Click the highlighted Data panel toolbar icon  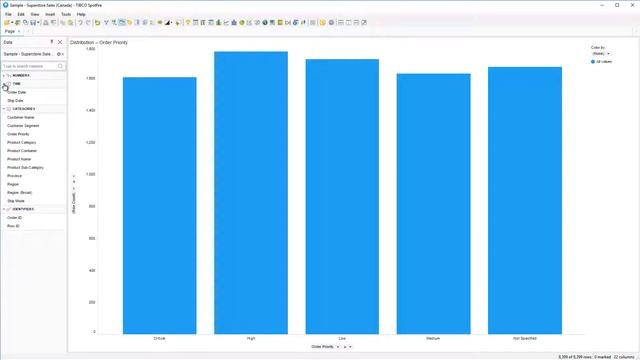pyautogui.click(x=122, y=22)
